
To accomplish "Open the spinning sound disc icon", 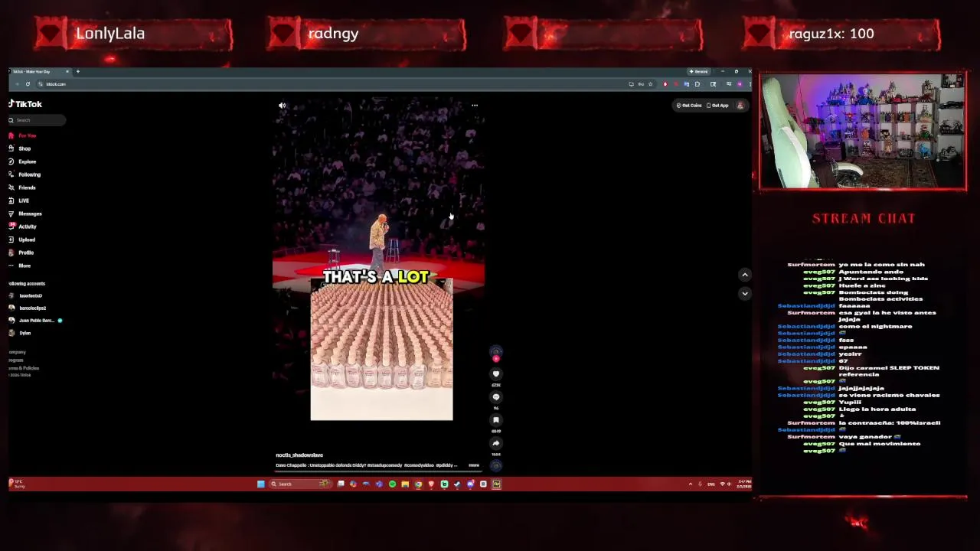I will [x=496, y=465].
